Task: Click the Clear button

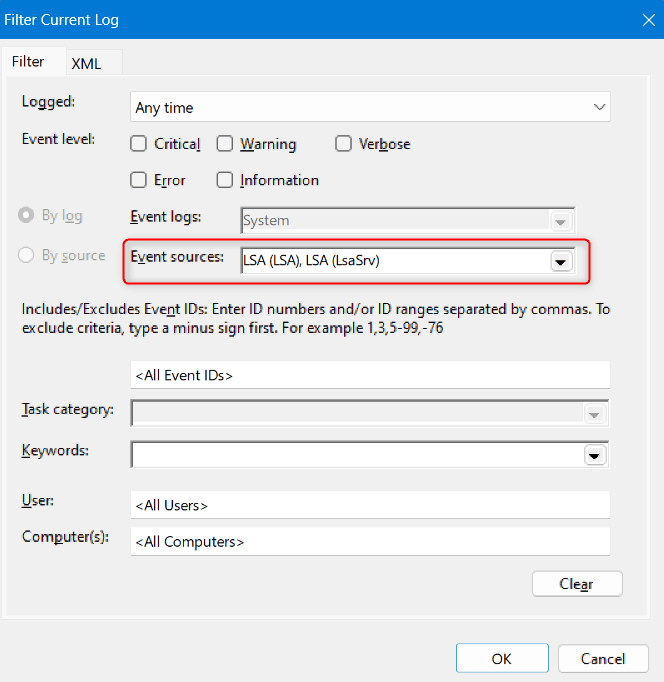Action: (577, 584)
